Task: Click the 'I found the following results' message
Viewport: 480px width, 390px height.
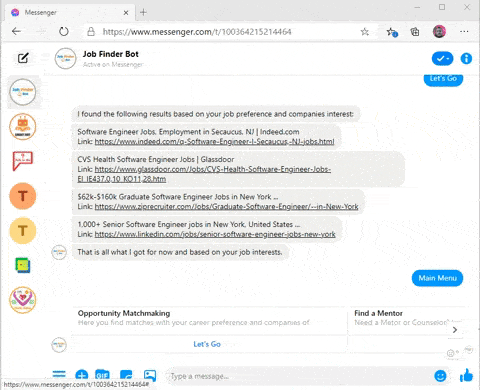Action: tap(216, 114)
